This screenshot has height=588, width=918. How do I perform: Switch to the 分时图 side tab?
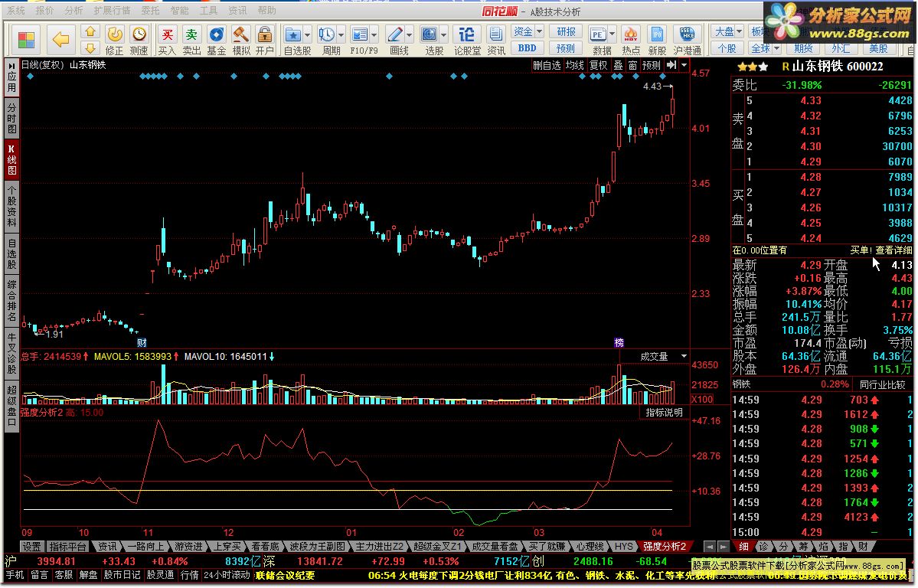[11, 117]
